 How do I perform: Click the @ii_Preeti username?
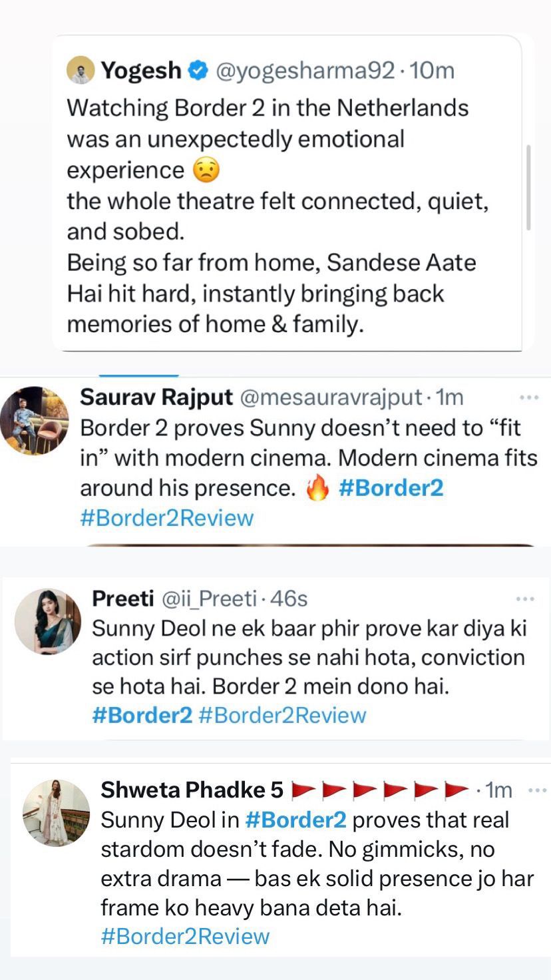(x=209, y=599)
